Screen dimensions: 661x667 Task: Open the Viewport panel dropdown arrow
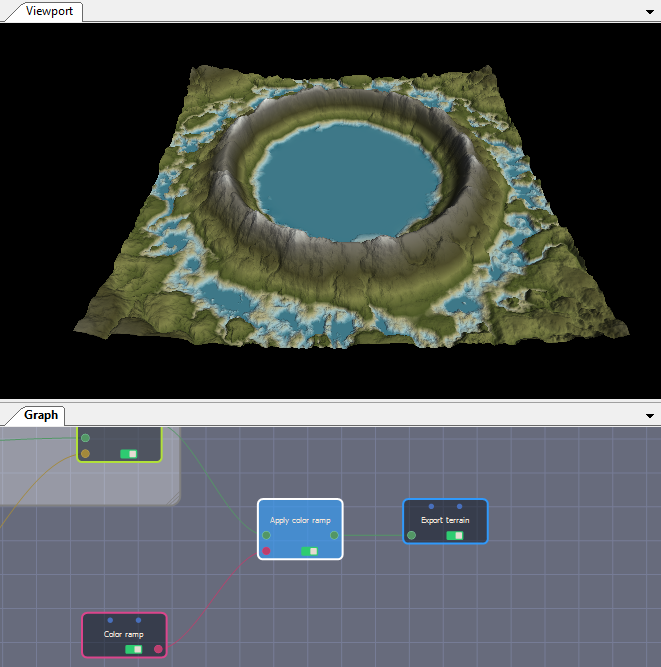coord(650,12)
